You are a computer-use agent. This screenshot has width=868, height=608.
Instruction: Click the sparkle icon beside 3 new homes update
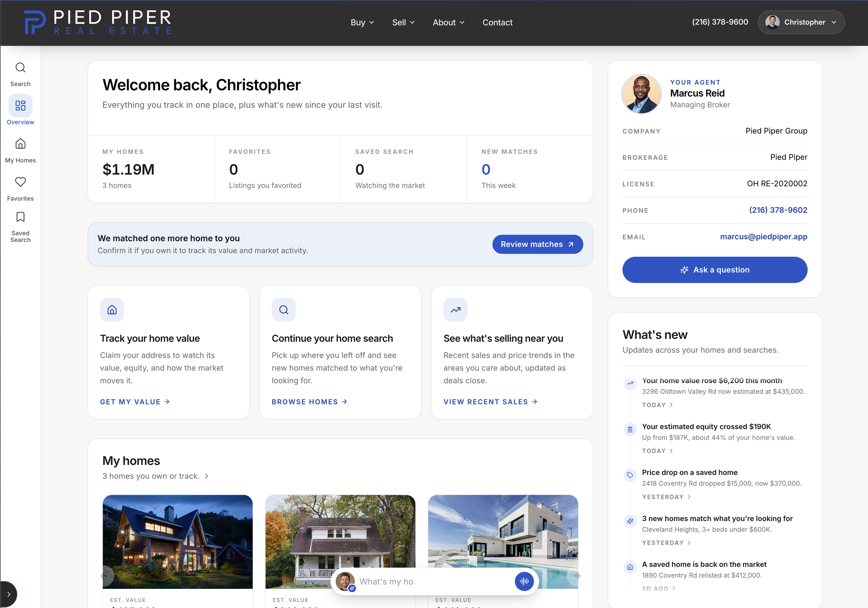click(x=630, y=521)
